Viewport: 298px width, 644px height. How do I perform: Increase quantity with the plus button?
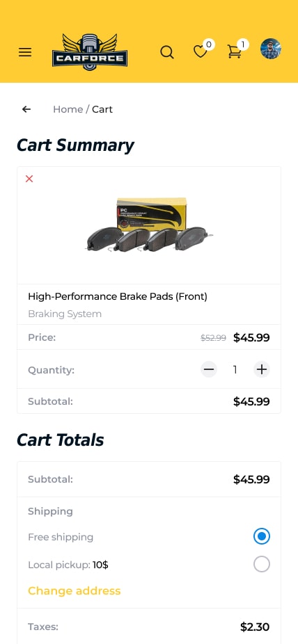point(261,369)
